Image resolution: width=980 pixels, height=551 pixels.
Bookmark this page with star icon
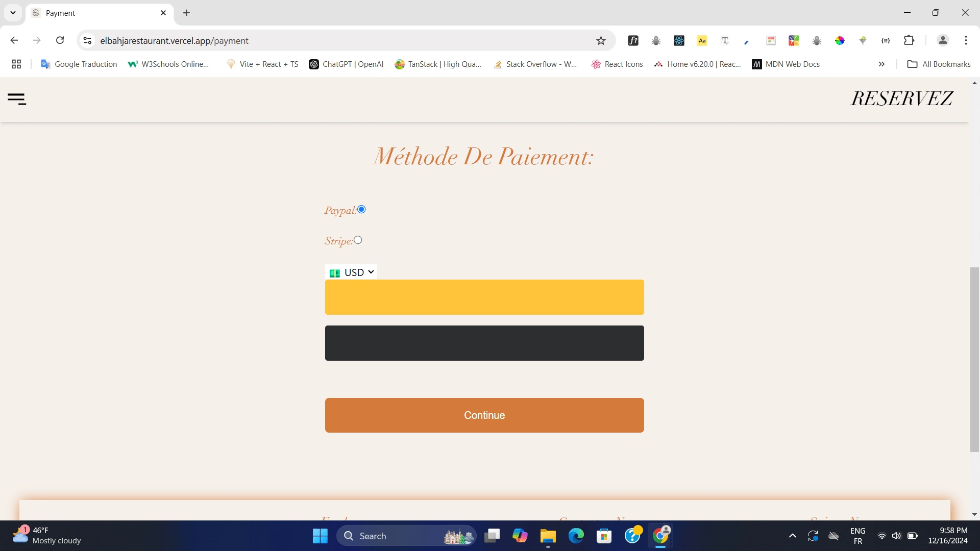(601, 41)
